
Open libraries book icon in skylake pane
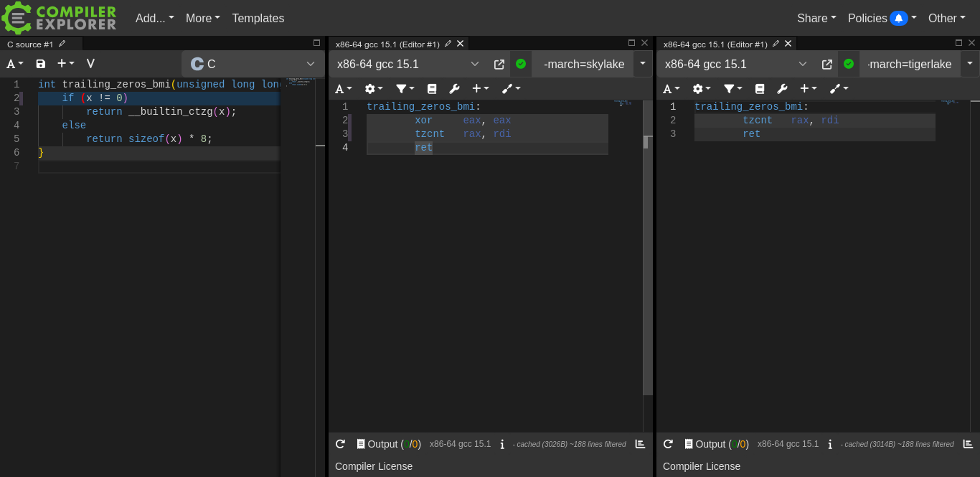432,89
